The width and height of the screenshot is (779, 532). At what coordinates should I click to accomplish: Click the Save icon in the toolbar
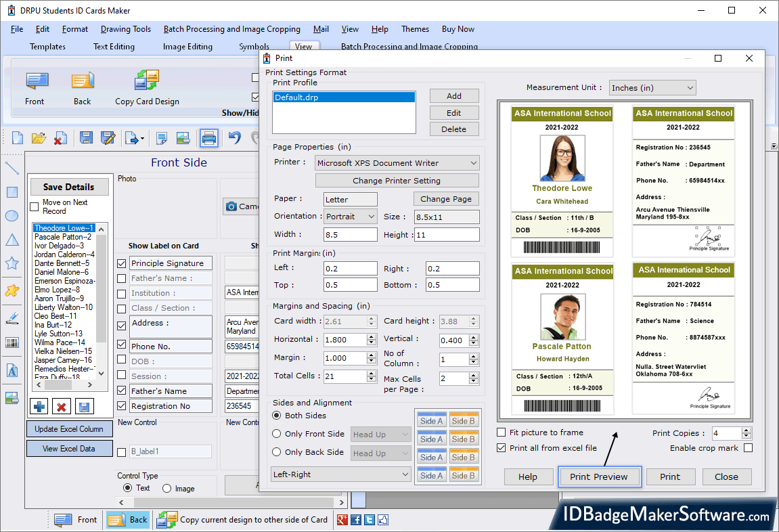(x=87, y=137)
